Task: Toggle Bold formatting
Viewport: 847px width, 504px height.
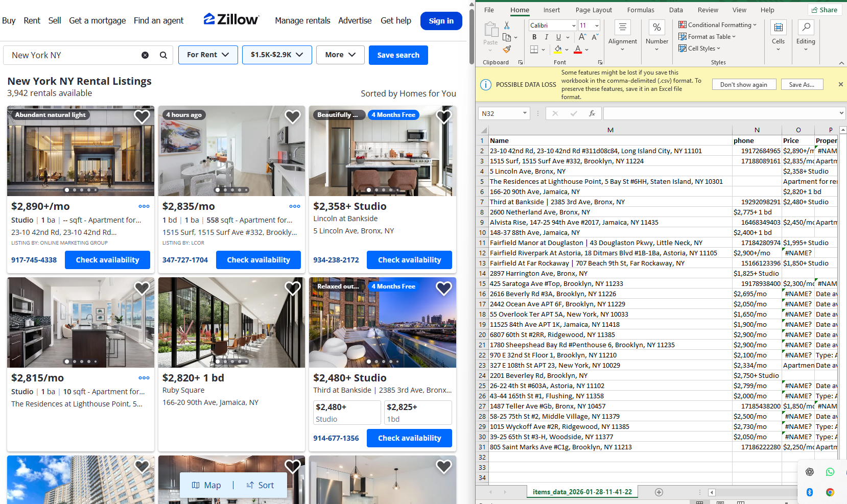Action: point(534,37)
